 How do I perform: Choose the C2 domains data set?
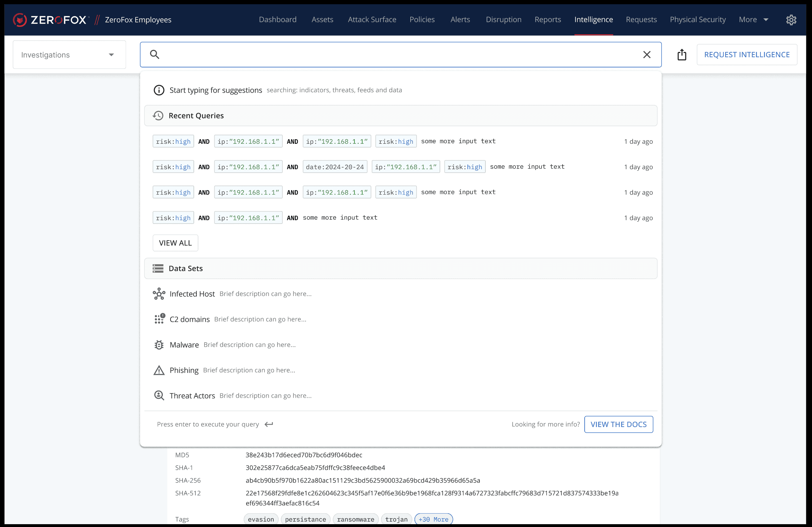pyautogui.click(x=190, y=319)
